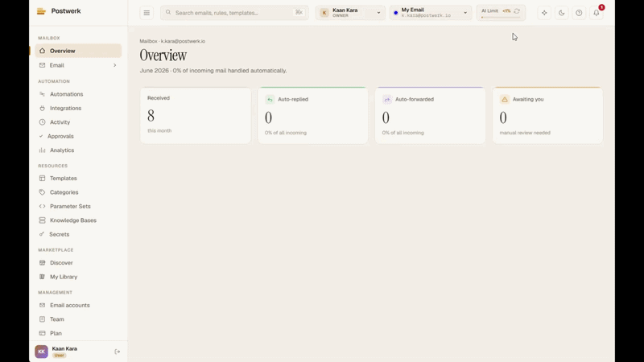The width and height of the screenshot is (644, 362).
Task: Click the My Library books icon
Action: click(43, 277)
